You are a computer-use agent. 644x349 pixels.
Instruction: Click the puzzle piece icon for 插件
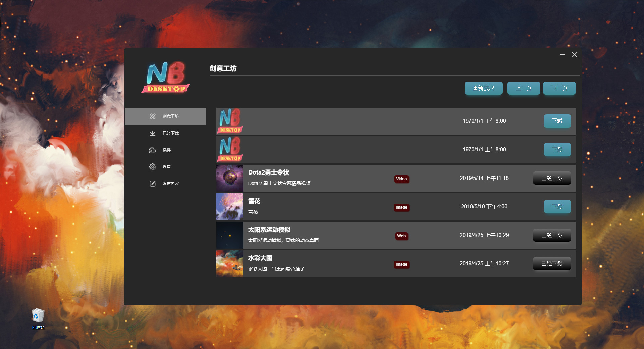[153, 150]
